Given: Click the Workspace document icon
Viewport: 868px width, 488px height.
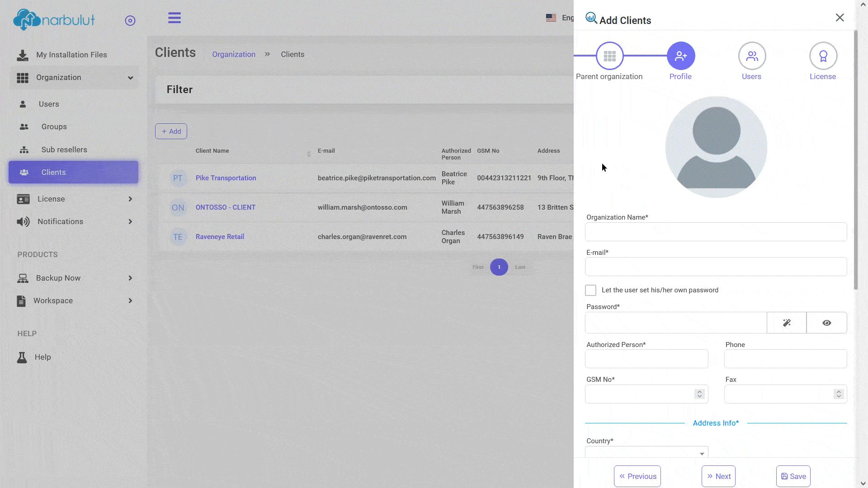Looking at the screenshot, I should pyautogui.click(x=21, y=301).
